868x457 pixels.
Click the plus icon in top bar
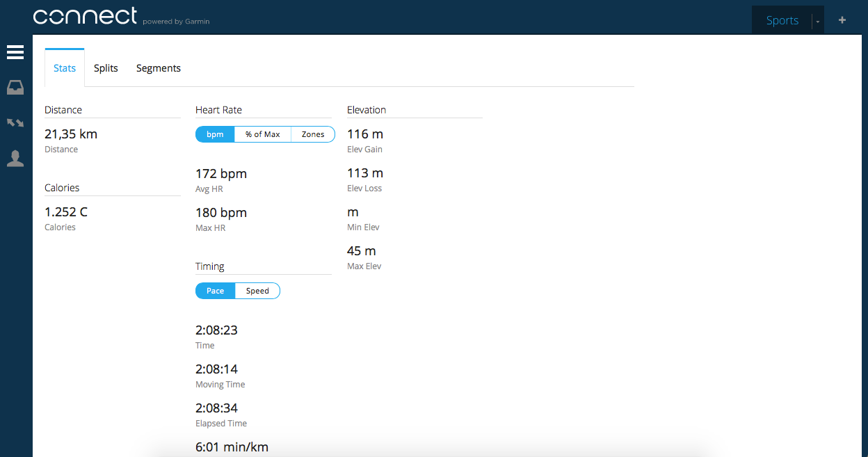point(842,20)
